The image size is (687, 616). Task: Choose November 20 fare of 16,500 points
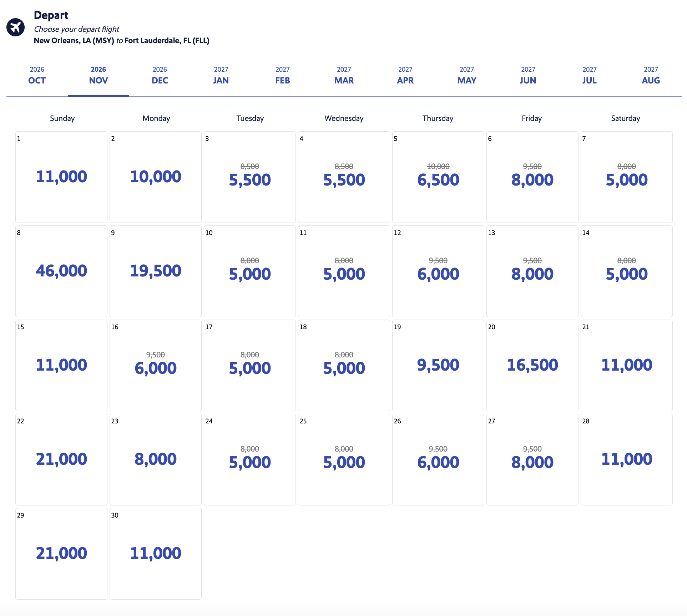pos(532,365)
